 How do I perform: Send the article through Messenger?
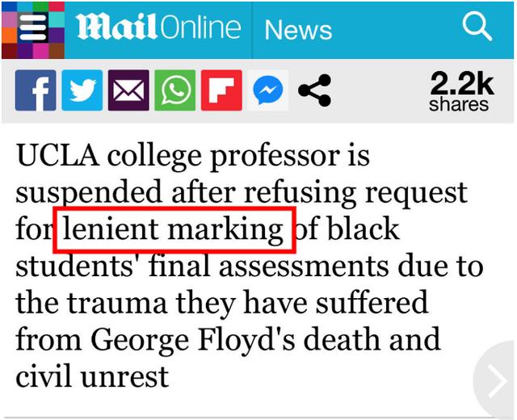pyautogui.click(x=268, y=90)
